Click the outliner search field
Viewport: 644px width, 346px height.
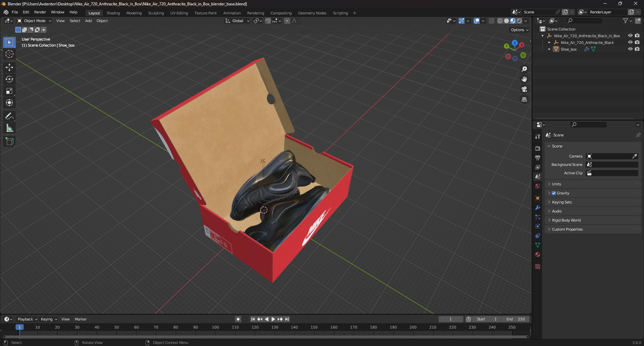tap(584, 21)
